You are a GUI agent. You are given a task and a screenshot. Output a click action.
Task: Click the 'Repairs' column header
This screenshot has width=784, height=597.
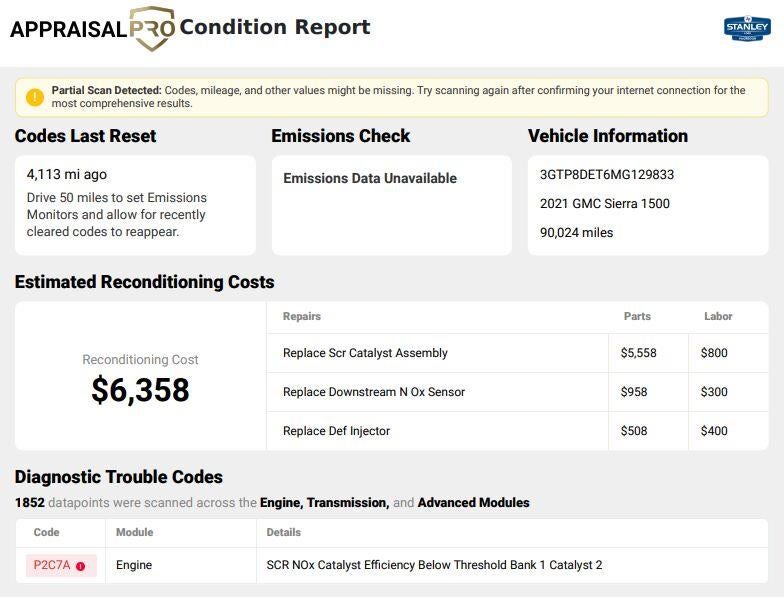pyautogui.click(x=302, y=316)
